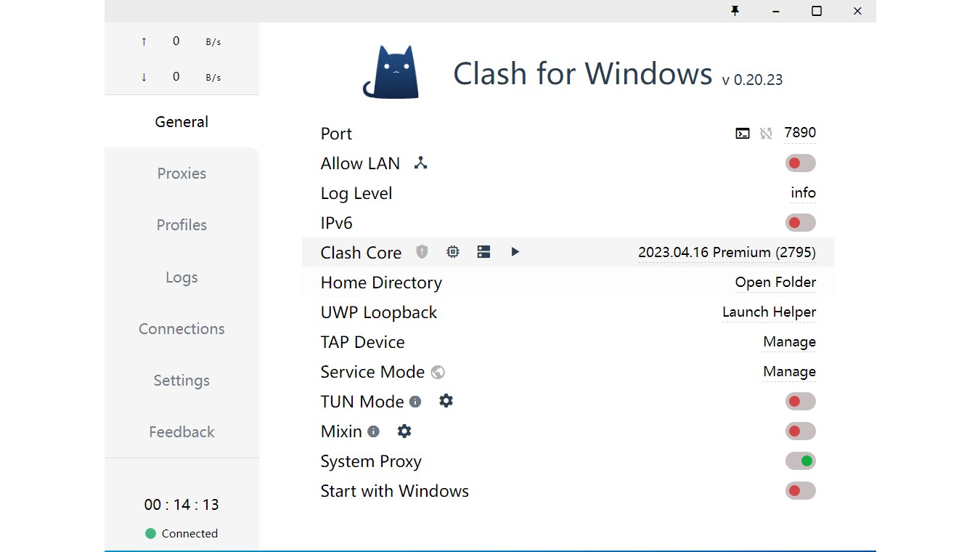Maximize the Clash window
Image resolution: width=980 pixels, height=552 pixels.
[817, 11]
